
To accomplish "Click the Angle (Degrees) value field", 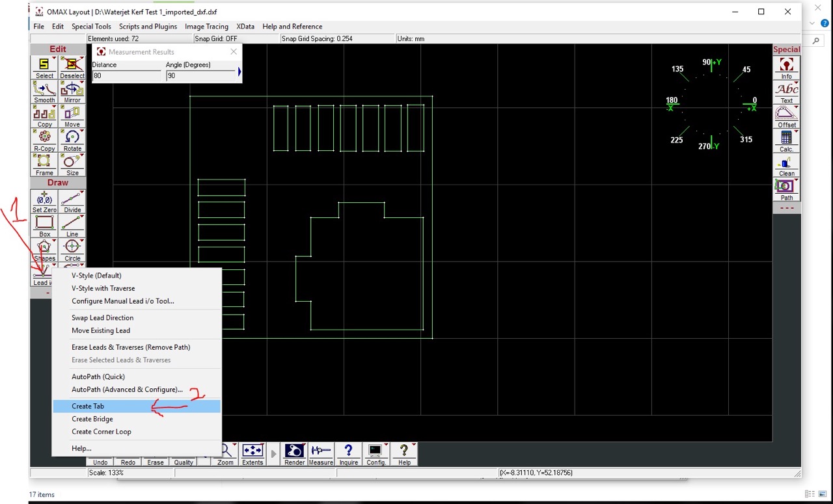I will [x=200, y=76].
